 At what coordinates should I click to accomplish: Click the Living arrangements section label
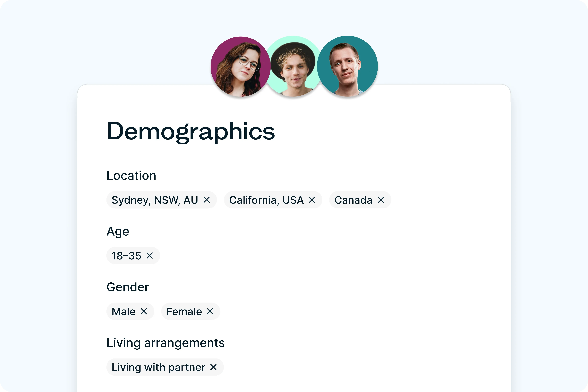point(165,343)
